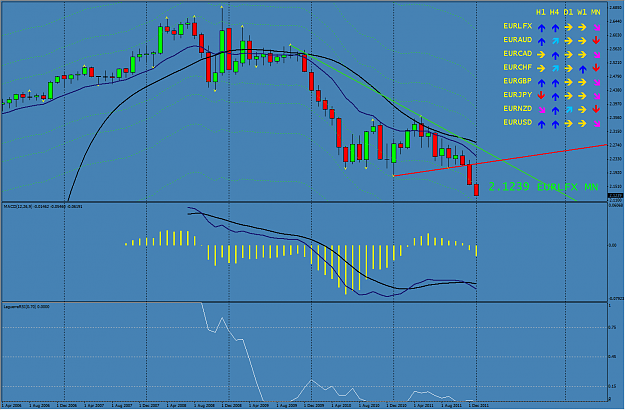This screenshot has height=410, width=625.
Task: Click the LaguerreRSI indicator label text
Action: click(26, 306)
